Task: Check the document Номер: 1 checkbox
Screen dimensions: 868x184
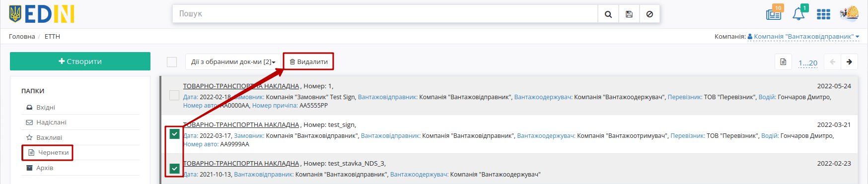Action: 174,95
